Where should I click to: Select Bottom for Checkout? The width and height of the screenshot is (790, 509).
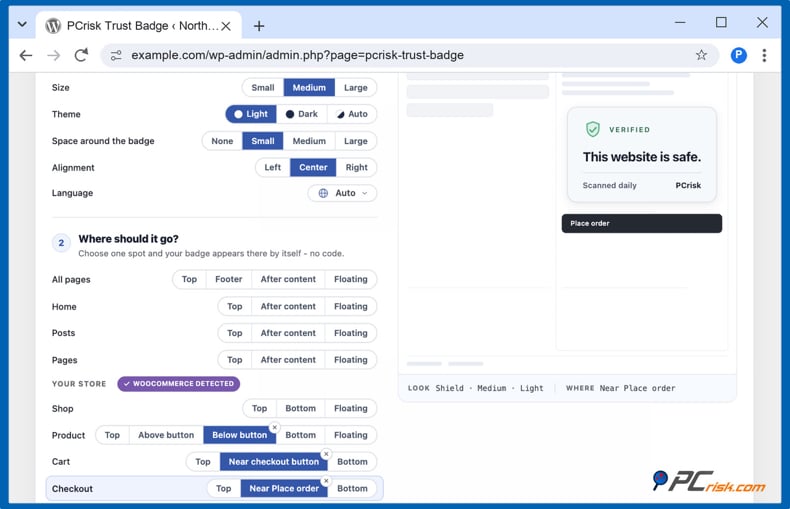coord(352,488)
